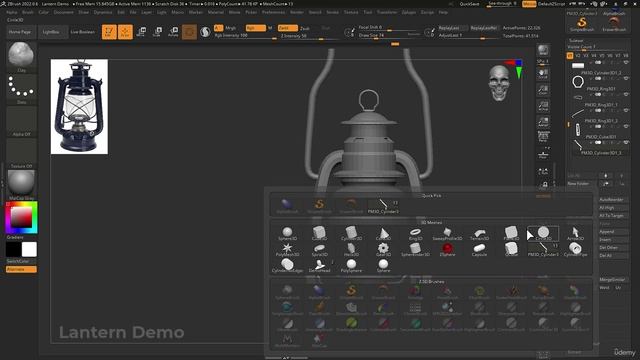The width and height of the screenshot is (640, 360).
Task: Click the Move transform icon
Action: 141,32
